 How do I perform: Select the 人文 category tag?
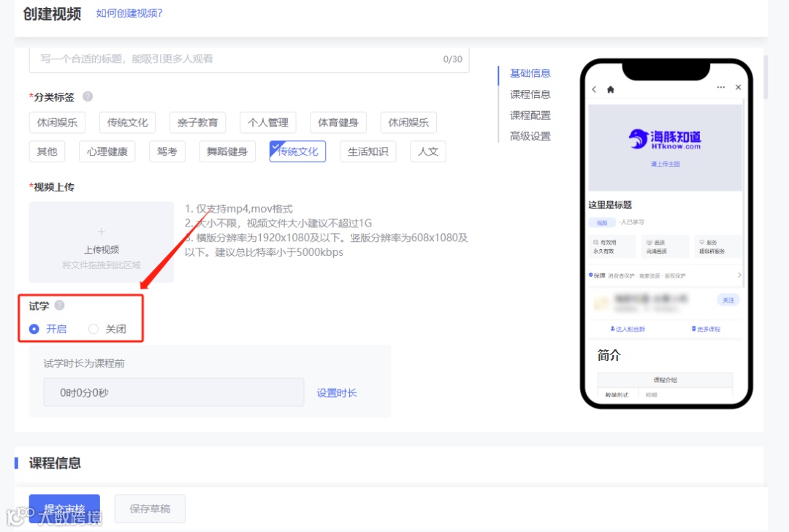tap(428, 151)
